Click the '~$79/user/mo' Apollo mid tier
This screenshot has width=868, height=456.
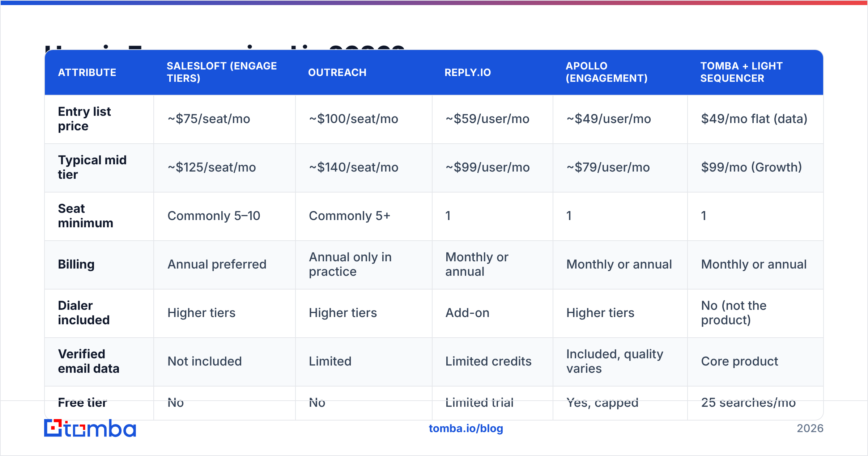point(608,167)
